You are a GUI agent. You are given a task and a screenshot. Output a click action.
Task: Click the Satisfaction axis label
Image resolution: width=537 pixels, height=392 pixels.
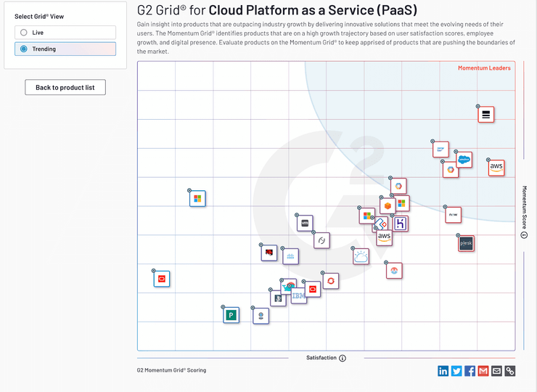321,358
